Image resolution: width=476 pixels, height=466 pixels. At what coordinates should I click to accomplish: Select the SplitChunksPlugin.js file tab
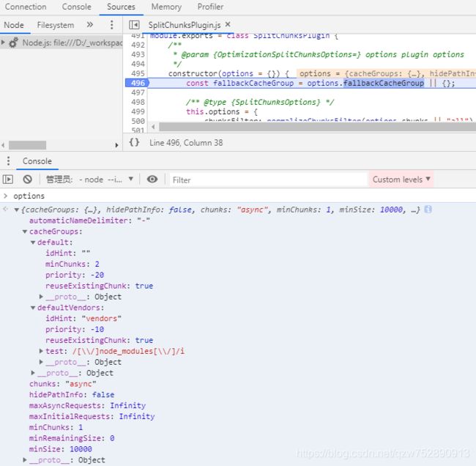point(185,25)
